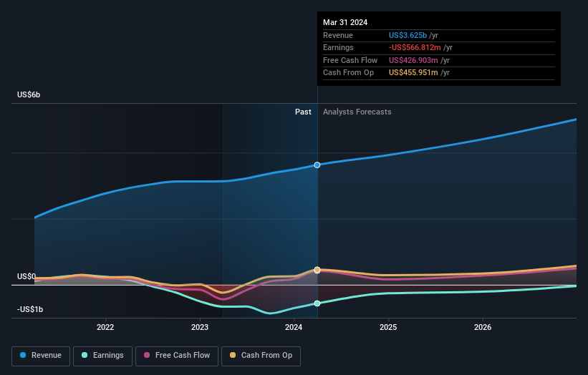Image resolution: width=588 pixels, height=375 pixels.
Task: Click the -US$1b y-axis label
Action: pyautogui.click(x=30, y=309)
